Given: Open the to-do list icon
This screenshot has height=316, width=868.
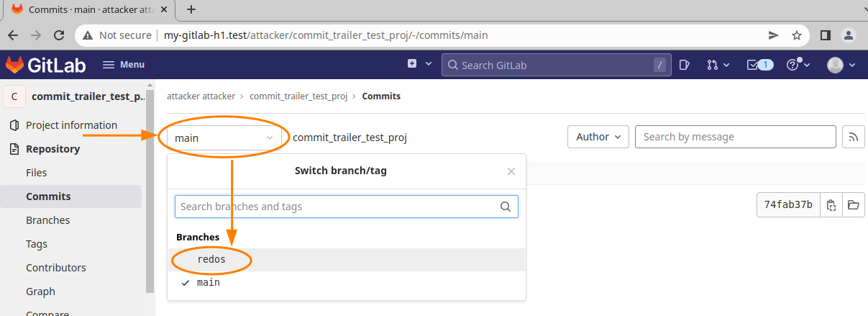Looking at the screenshot, I should [x=759, y=65].
